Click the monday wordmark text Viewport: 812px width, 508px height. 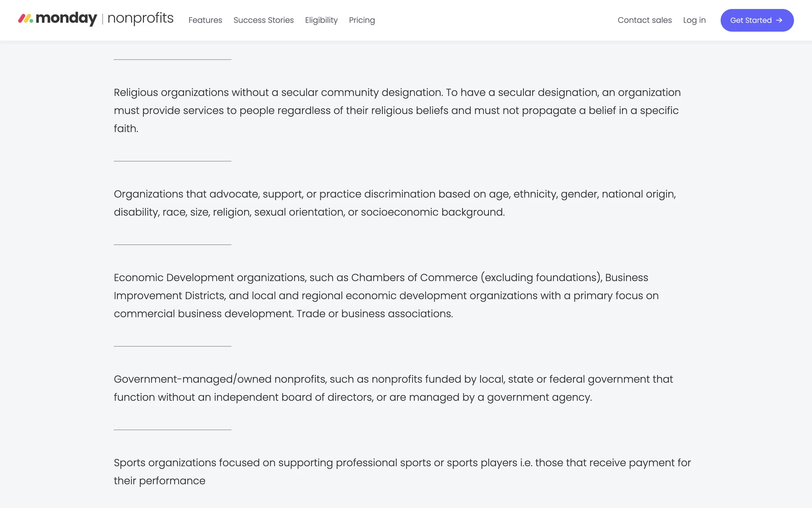click(x=66, y=19)
